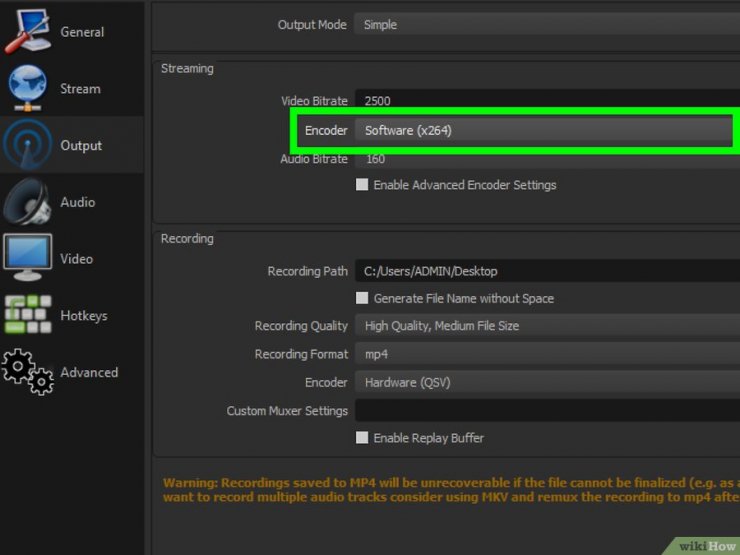Open the Audio Bitrate 160 dropdown
740x555 pixels.
pos(547,159)
